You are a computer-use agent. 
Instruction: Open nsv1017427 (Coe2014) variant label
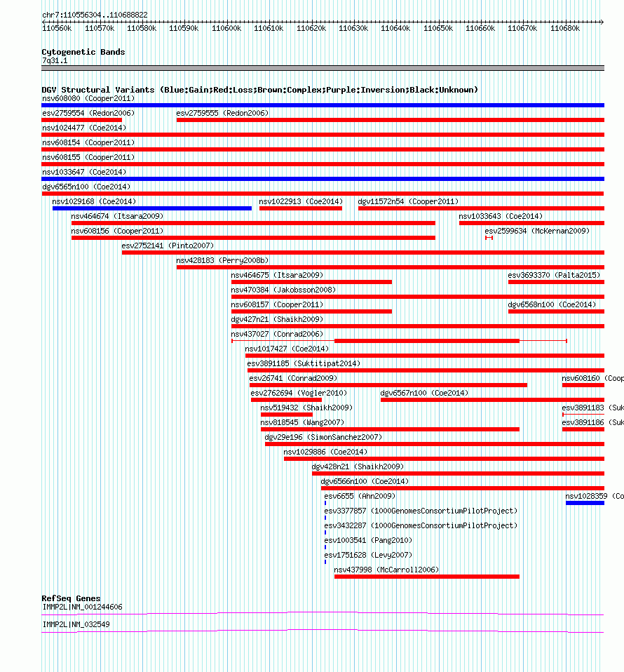[x=287, y=349]
